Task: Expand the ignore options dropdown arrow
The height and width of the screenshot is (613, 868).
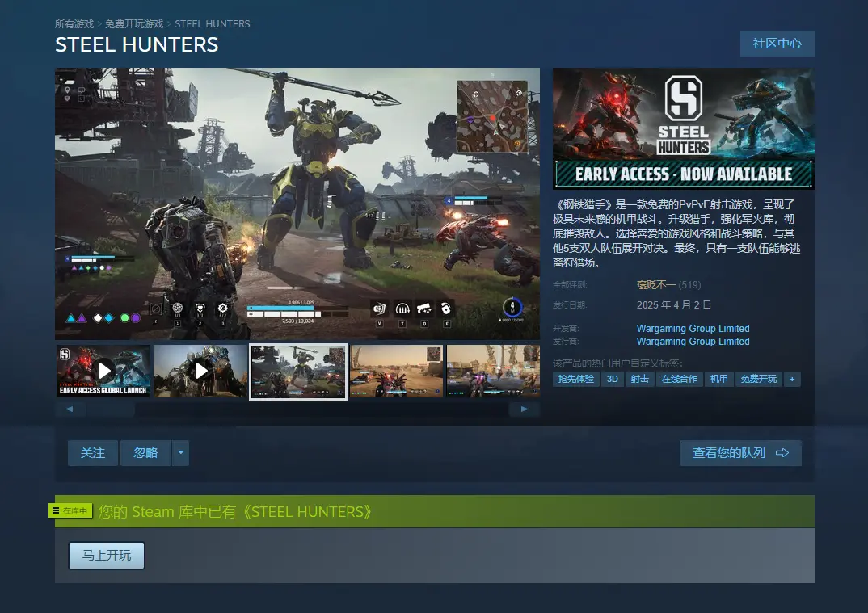Action: (x=180, y=453)
